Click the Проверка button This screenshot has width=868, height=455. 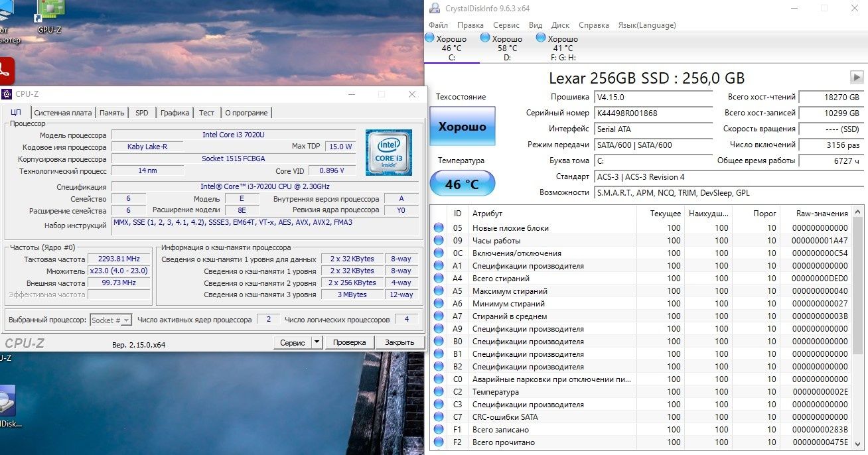pyautogui.click(x=350, y=342)
